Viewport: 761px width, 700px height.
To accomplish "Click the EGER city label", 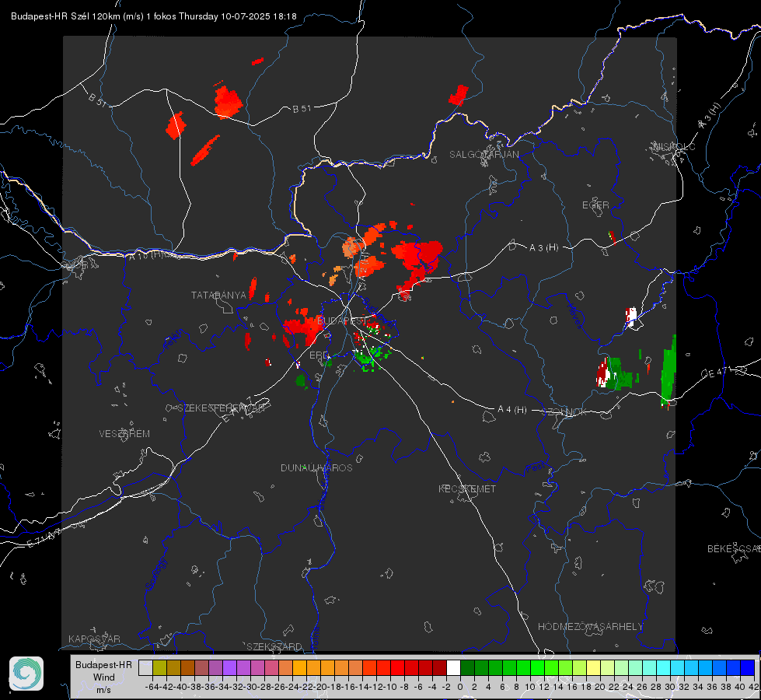I will 595,205.
